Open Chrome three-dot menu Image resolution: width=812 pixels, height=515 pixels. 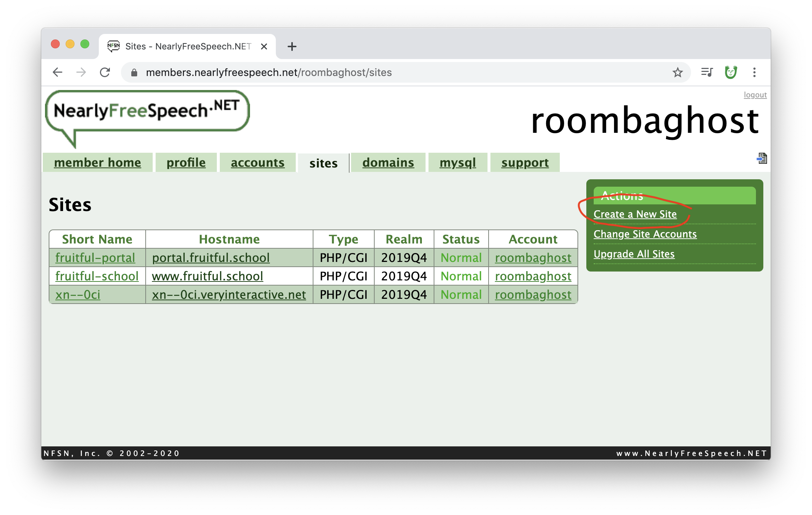(754, 72)
